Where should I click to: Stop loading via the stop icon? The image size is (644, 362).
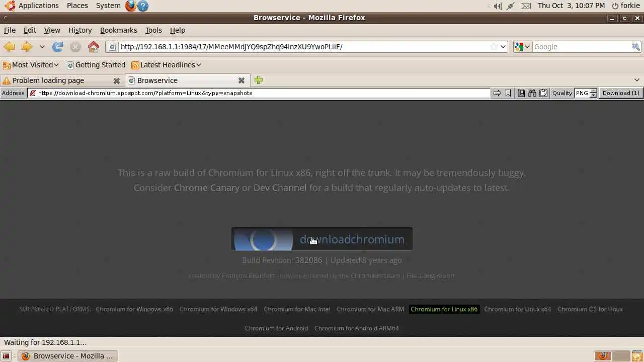tap(75, 47)
